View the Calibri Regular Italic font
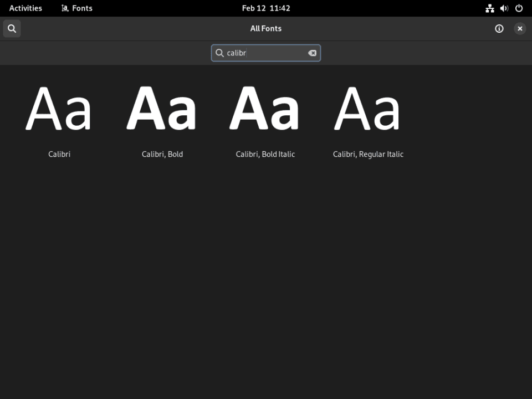The image size is (532, 399). [x=367, y=109]
